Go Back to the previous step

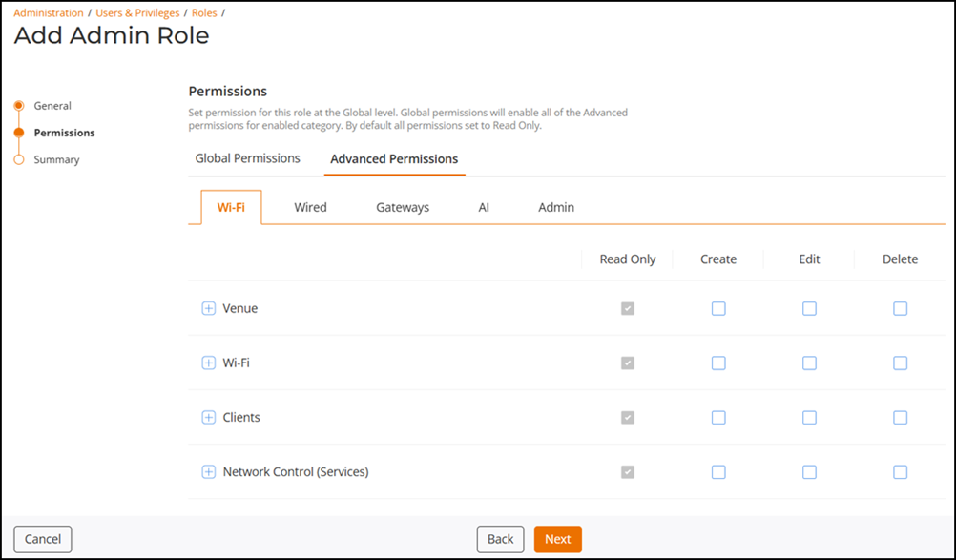[501, 539]
